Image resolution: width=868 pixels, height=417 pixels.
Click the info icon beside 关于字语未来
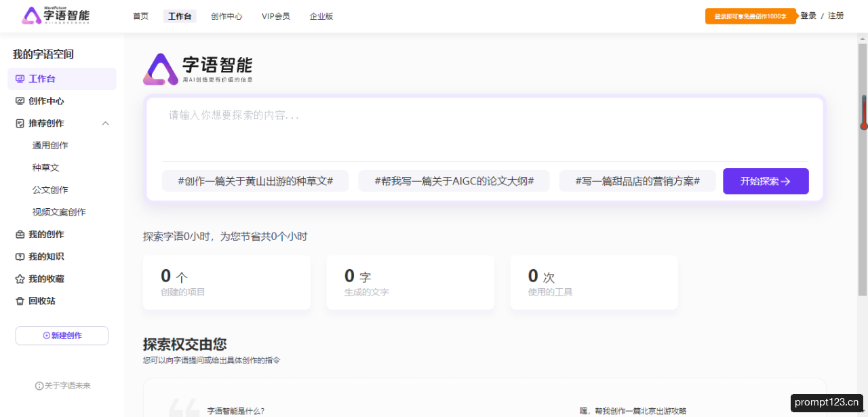pos(39,386)
